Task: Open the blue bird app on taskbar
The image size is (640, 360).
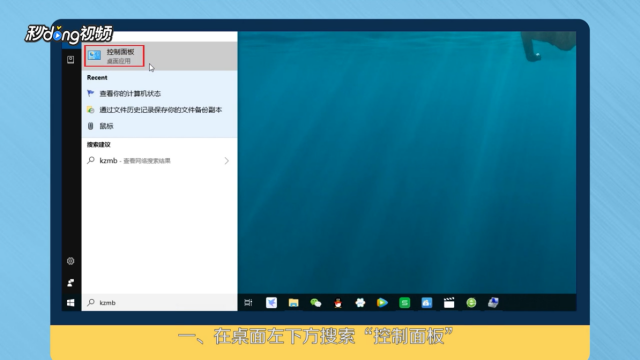Action: [271, 302]
